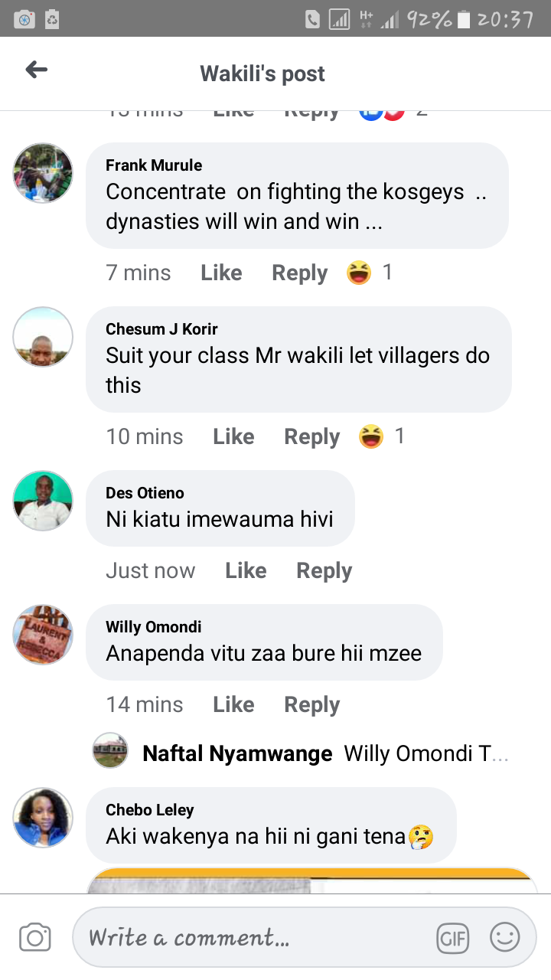Open Chebo Leley's profile avatar
551x980 pixels.
pyautogui.click(x=43, y=818)
